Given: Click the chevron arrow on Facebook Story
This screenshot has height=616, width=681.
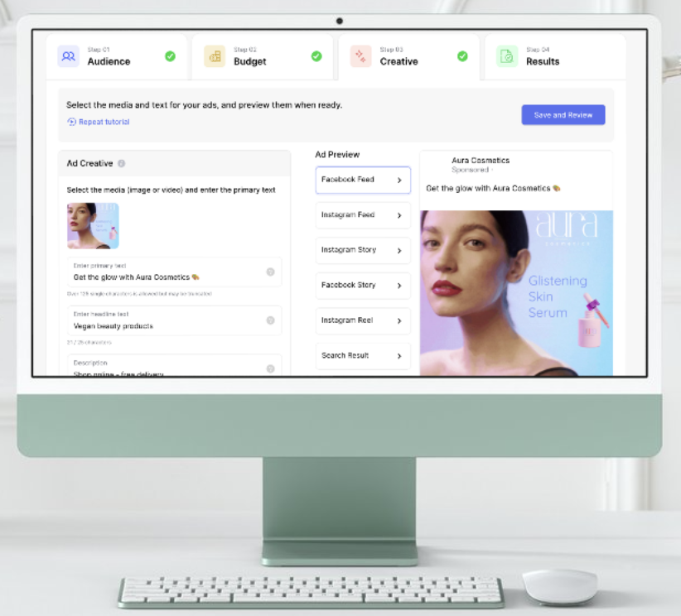Looking at the screenshot, I should [399, 286].
